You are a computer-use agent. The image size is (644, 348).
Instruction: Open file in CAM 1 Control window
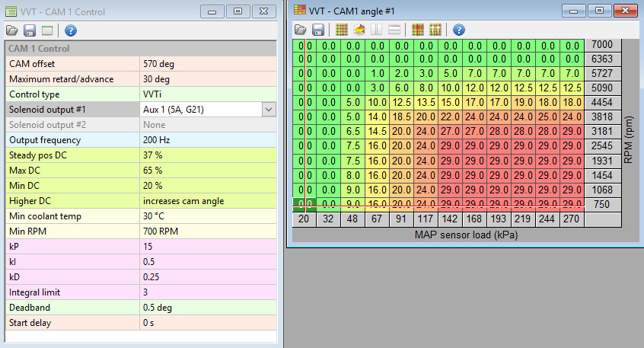[12, 30]
